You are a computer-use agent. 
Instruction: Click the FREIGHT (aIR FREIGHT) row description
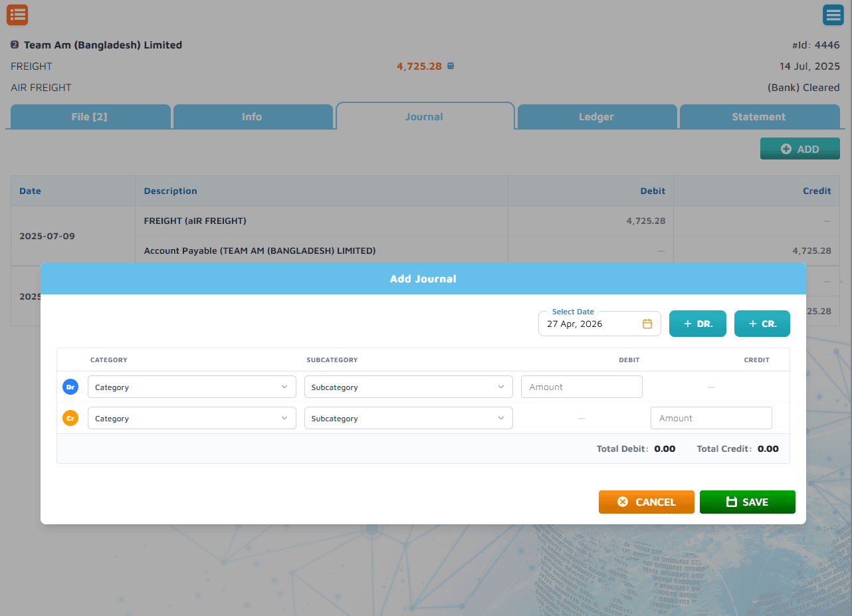pos(195,221)
